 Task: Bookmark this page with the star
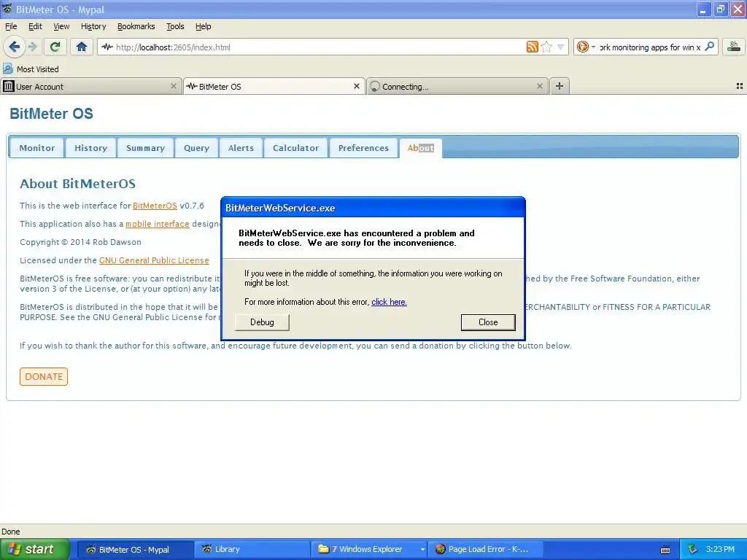(546, 47)
